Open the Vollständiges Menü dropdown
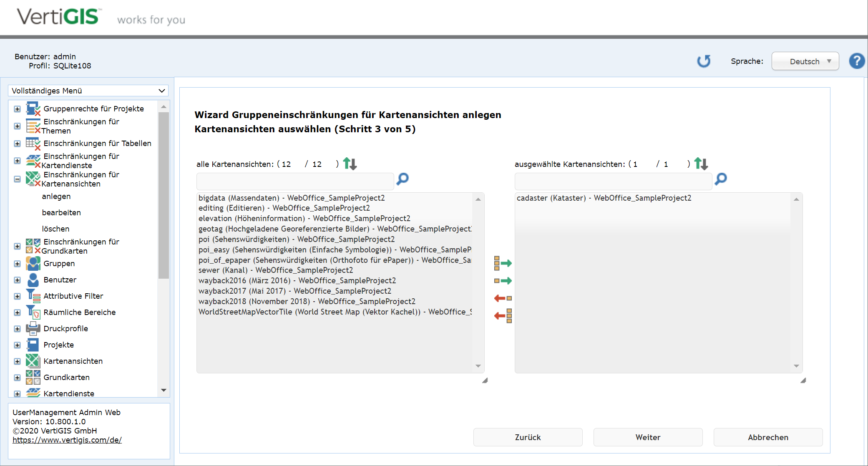868x466 pixels. [88, 91]
